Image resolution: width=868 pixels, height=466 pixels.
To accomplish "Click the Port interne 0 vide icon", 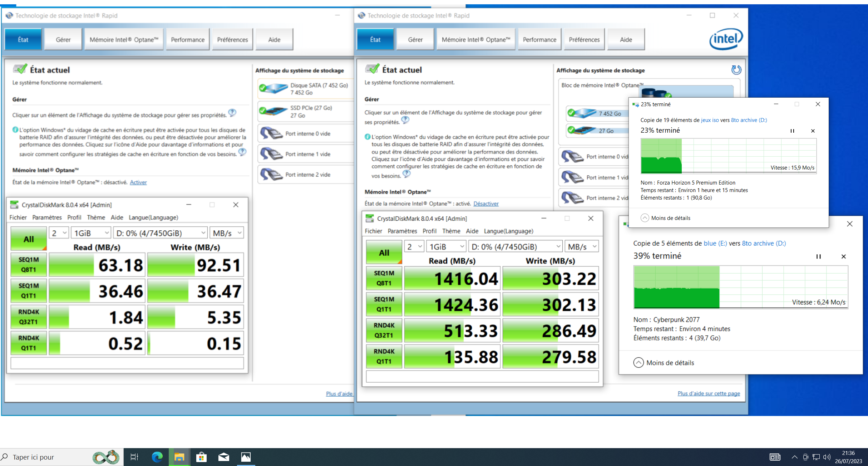I will [271, 133].
